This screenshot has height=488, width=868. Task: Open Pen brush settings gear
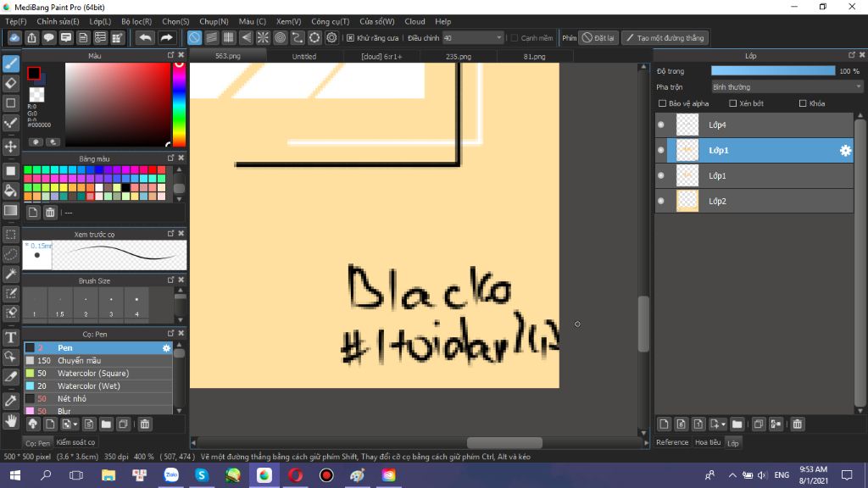(166, 348)
